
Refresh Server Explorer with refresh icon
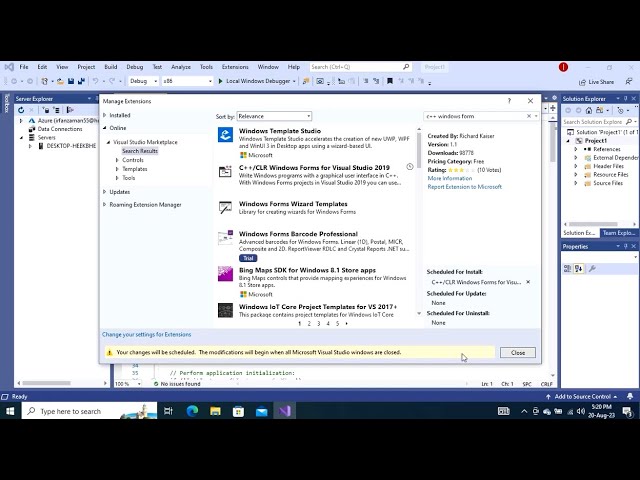21,110
